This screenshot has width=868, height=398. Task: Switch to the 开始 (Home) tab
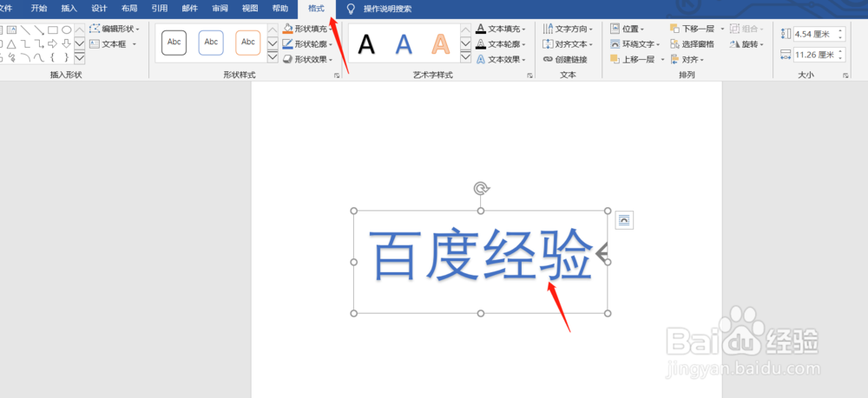coord(39,9)
